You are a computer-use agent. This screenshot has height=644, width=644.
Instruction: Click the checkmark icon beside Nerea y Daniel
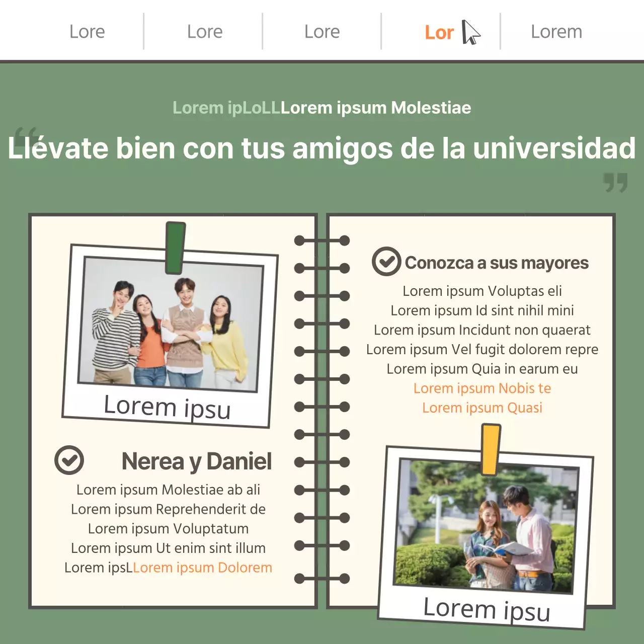point(70,459)
